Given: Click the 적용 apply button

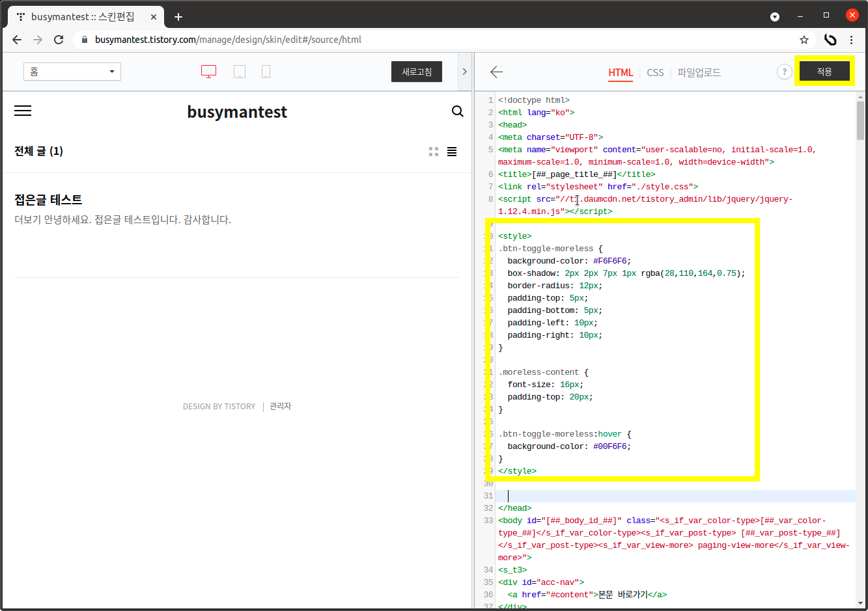Looking at the screenshot, I should point(824,72).
